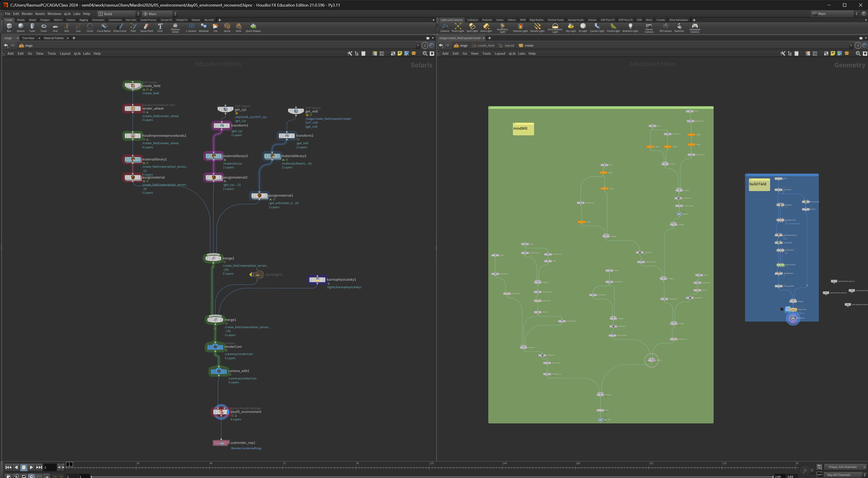
Task: Add a Stereo Camera from the shelf
Action: (649, 28)
